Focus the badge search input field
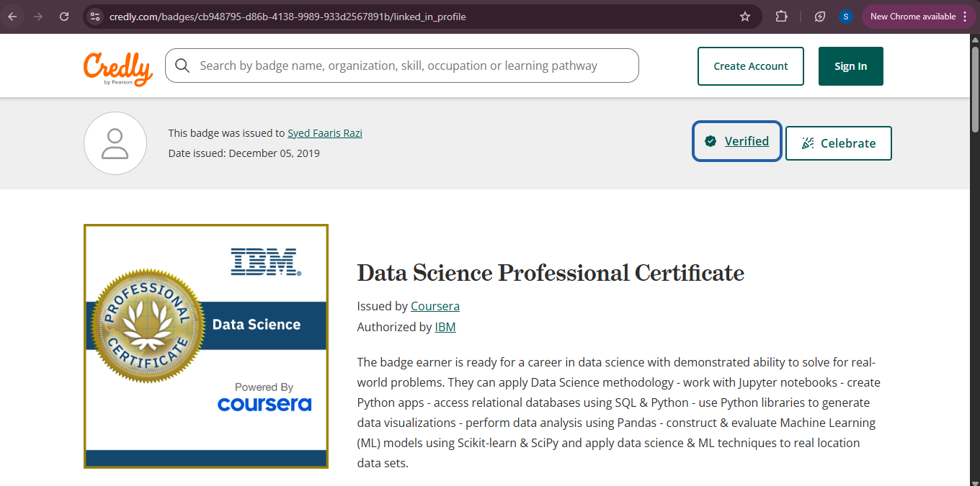 click(x=402, y=66)
